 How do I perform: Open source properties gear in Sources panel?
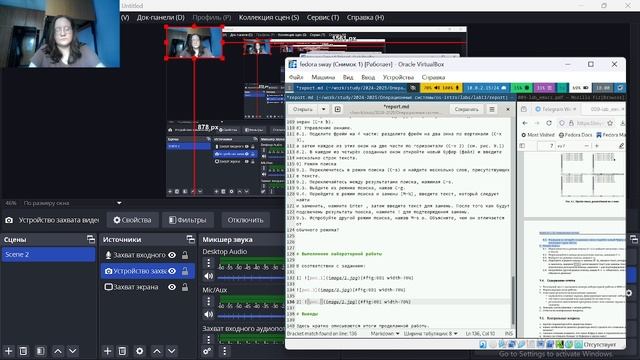140,351
